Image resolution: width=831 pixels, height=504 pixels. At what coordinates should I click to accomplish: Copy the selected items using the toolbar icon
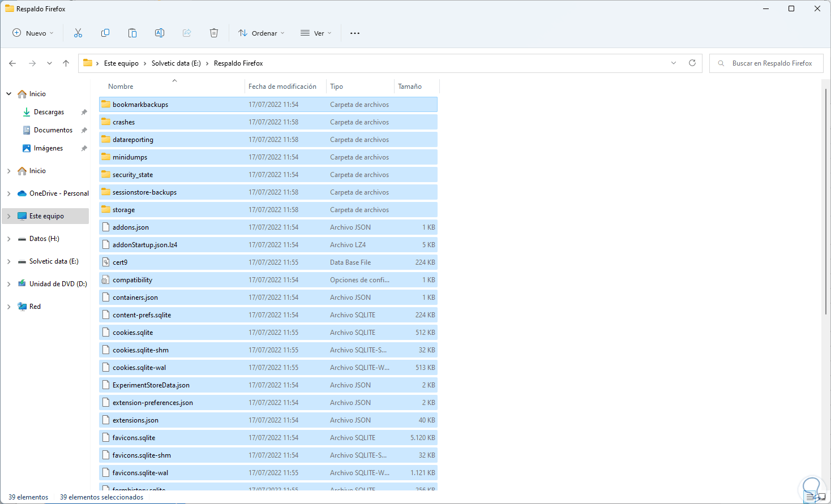[x=105, y=33]
